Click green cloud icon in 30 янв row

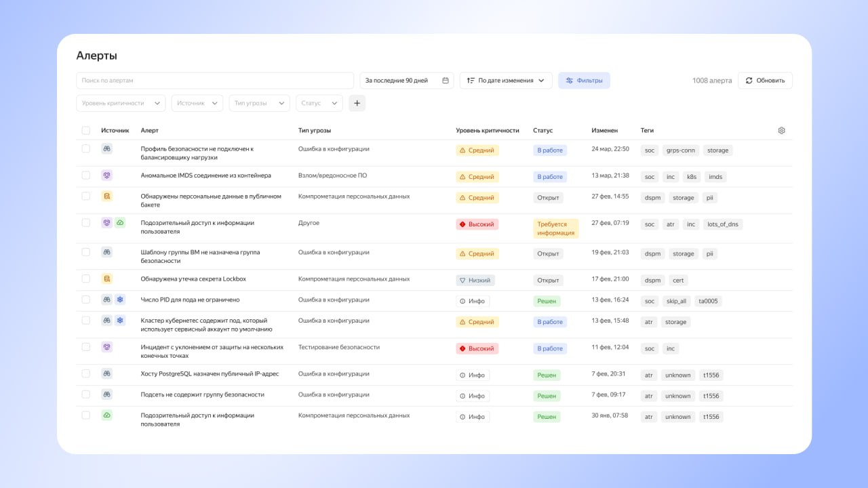pos(106,415)
